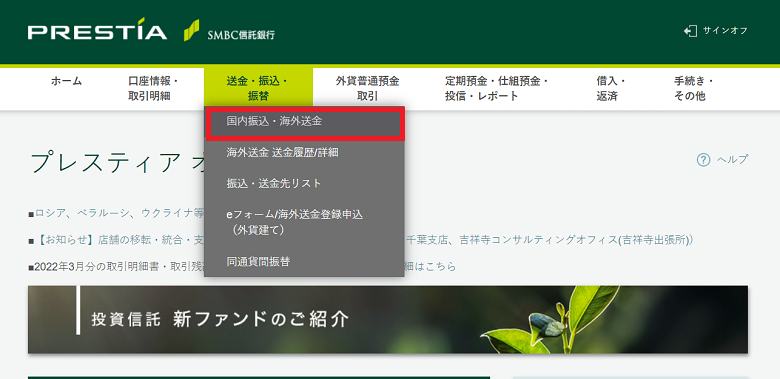The height and width of the screenshot is (379, 780).
Task: Choose 振込・送金先リスト menu item
Action: pyautogui.click(x=304, y=184)
